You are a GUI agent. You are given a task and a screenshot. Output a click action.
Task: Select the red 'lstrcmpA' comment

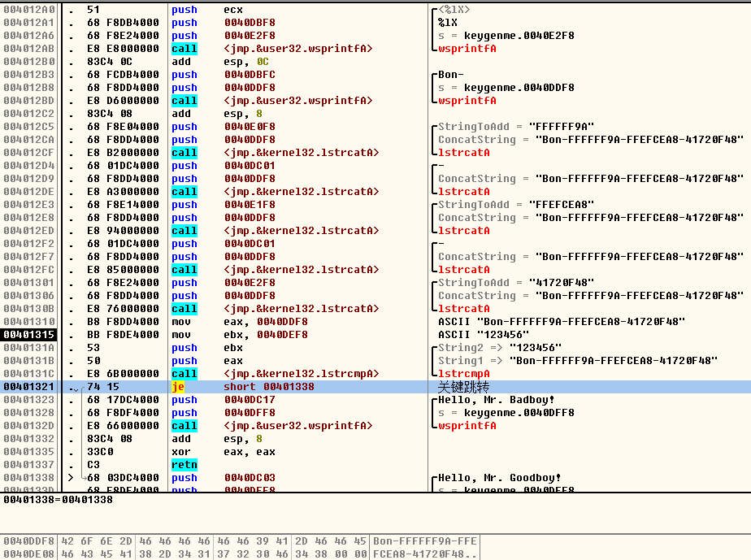pos(463,373)
